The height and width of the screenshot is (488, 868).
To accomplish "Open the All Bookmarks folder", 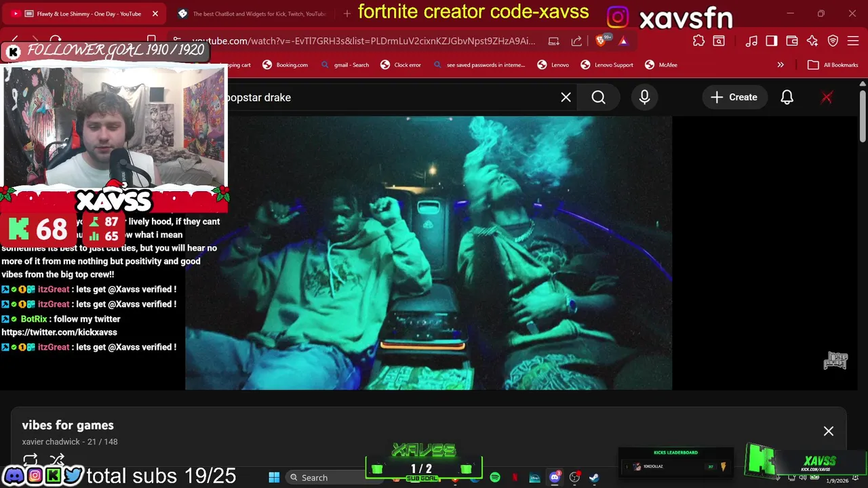I will pyautogui.click(x=833, y=65).
